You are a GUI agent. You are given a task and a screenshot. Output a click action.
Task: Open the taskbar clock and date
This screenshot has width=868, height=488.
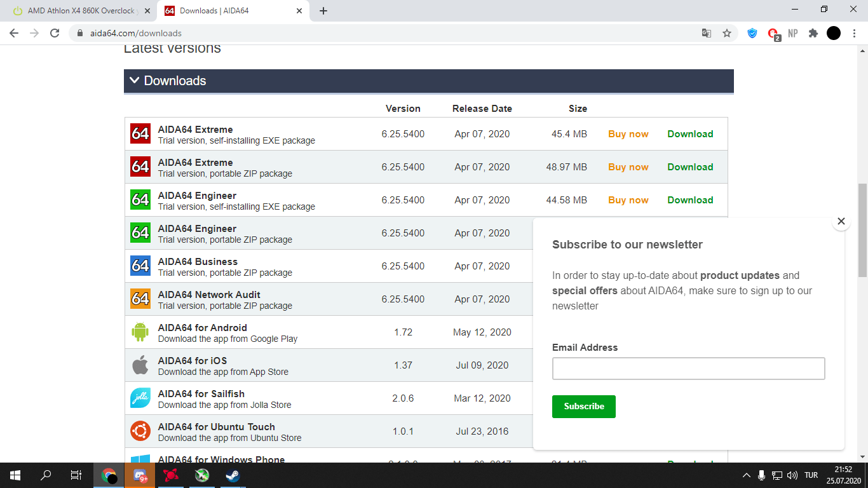tap(844, 475)
